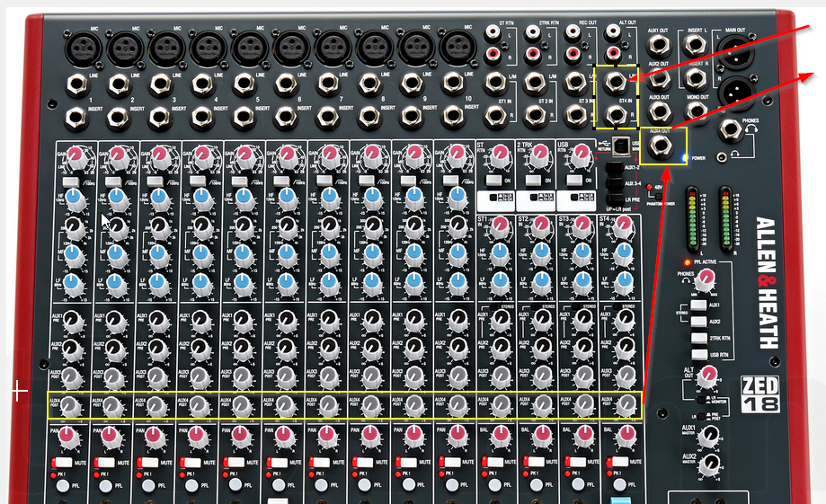Toggle channel 6 MUTE button
This screenshot has width=826, height=504.
(277, 463)
